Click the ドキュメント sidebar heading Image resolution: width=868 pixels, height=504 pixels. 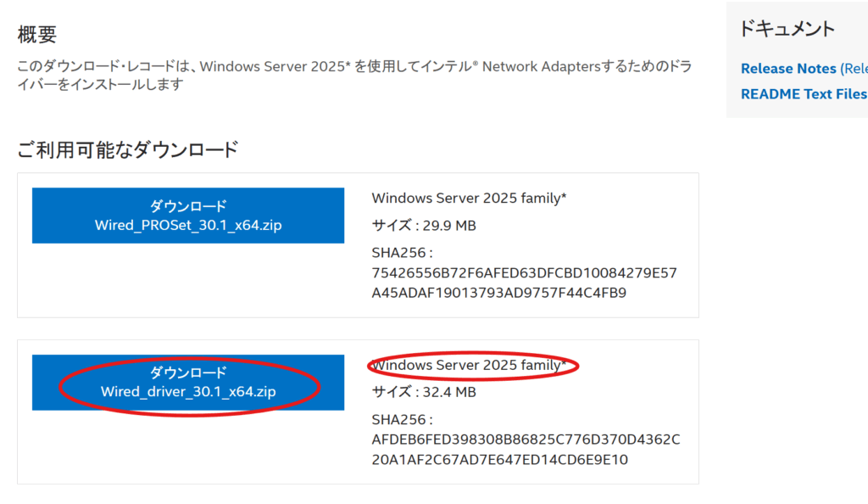(787, 29)
